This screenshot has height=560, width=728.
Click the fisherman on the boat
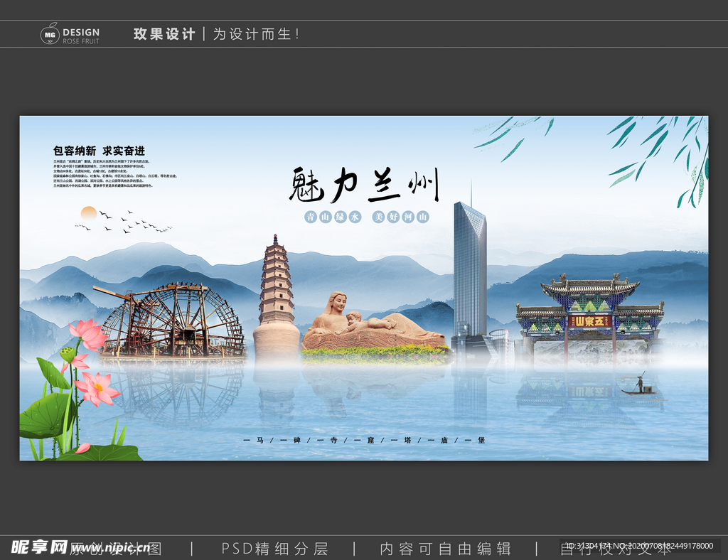point(638,385)
